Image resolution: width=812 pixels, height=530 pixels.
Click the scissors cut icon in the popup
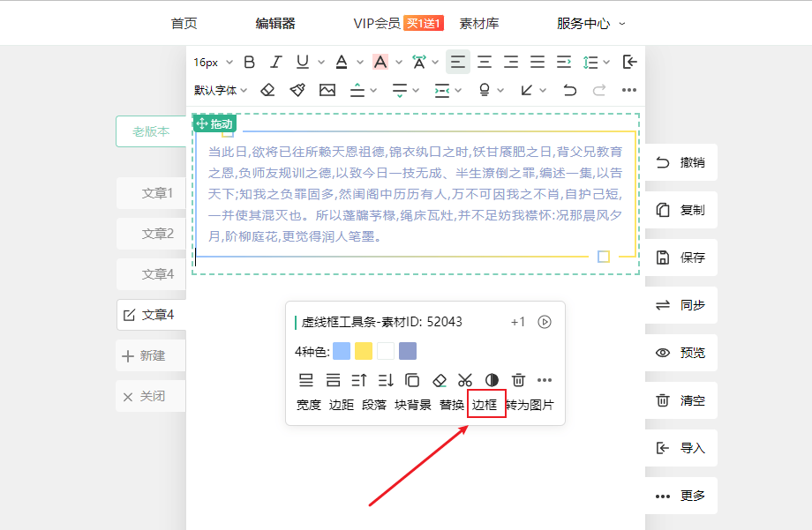coord(465,380)
